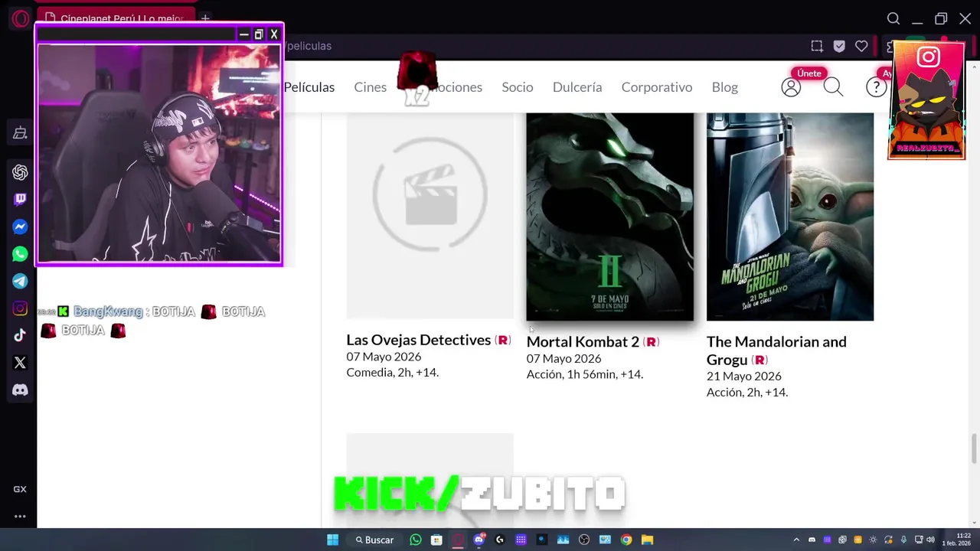Open the Windows Start menu
This screenshot has width=980, height=551.
[x=332, y=540]
